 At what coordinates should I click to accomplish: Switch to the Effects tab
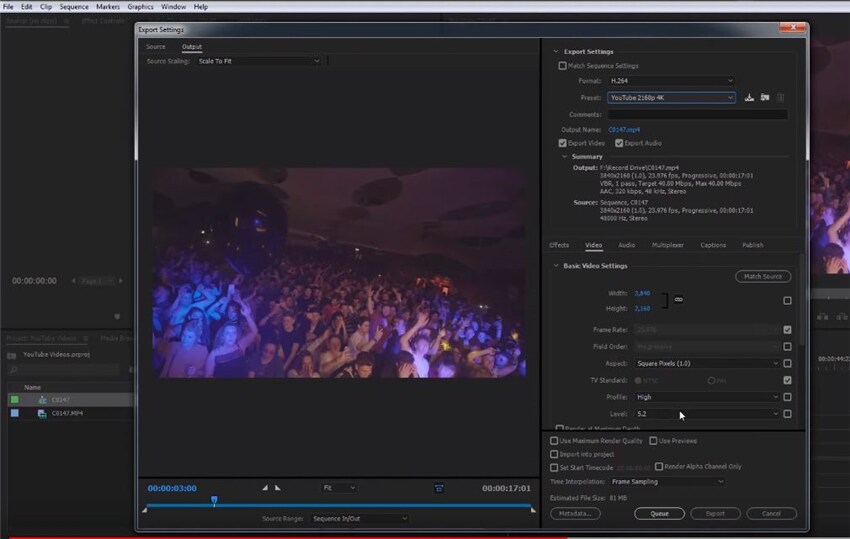click(559, 245)
